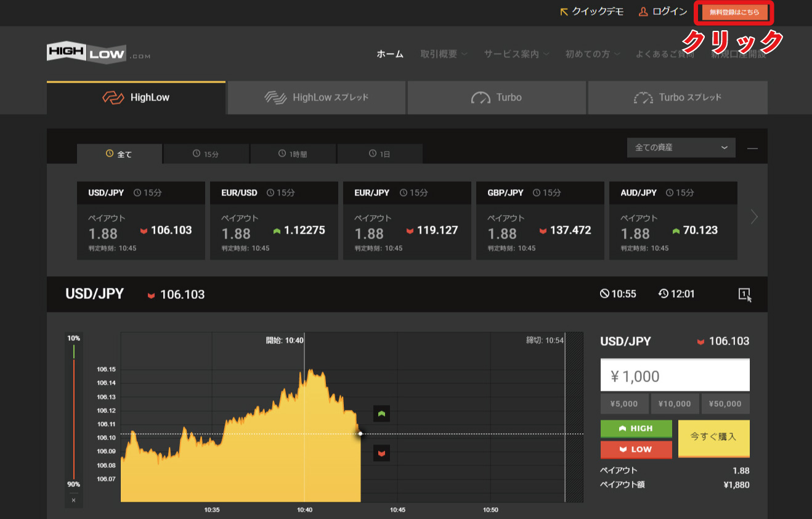Expand the 取引概要 menu
The image size is (812, 519).
pyautogui.click(x=444, y=54)
